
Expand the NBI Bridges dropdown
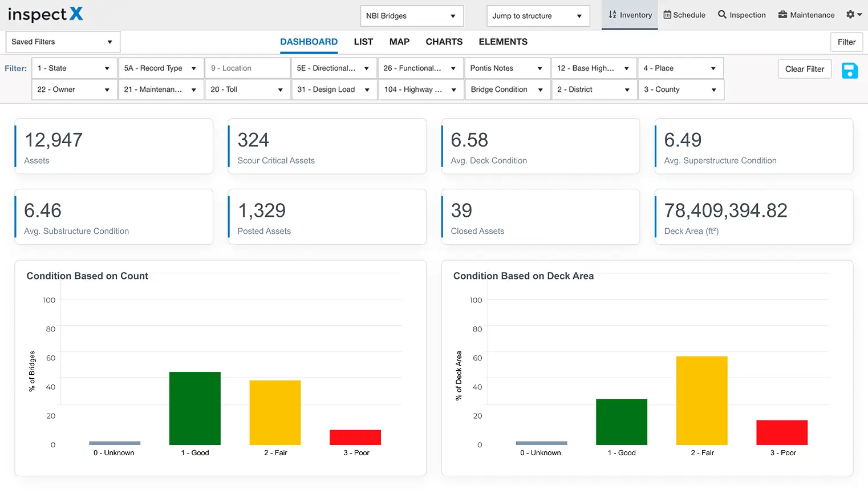click(x=412, y=16)
